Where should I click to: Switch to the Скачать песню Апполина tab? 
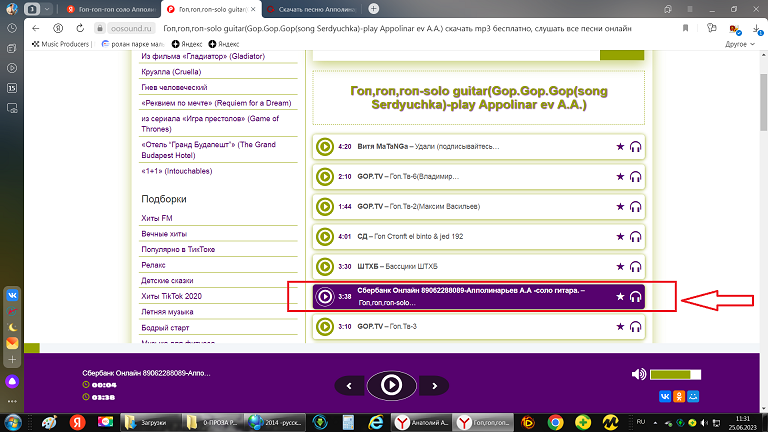click(x=311, y=9)
